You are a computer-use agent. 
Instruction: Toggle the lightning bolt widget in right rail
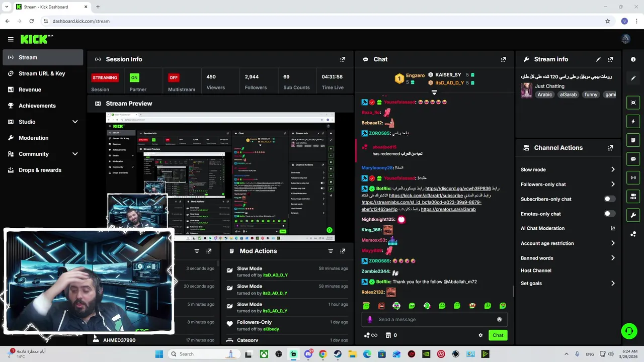(x=633, y=121)
